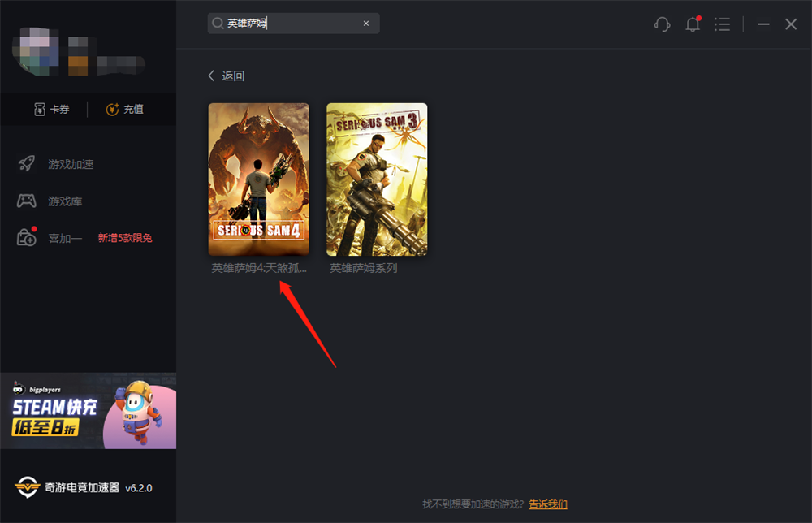
Task: Click the rocket icon for 游戏加速
Action: pyautogui.click(x=27, y=164)
